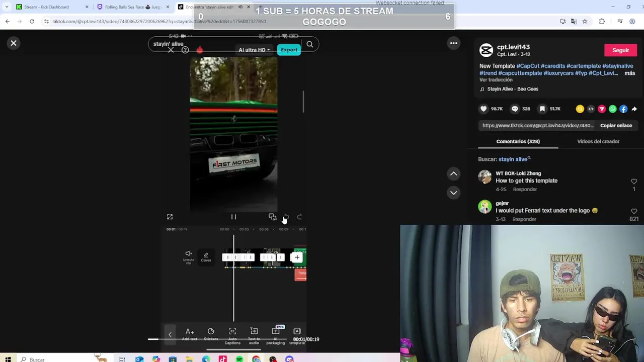Image resolution: width=644 pixels, height=362 pixels.
Task: Expand the description with 'más'
Action: pyautogui.click(x=629, y=73)
